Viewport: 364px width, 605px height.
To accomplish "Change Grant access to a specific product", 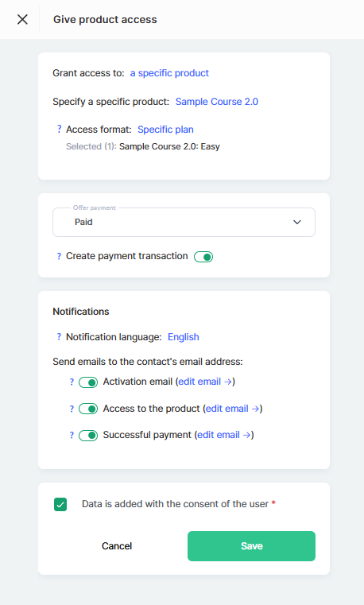I will coord(169,73).
